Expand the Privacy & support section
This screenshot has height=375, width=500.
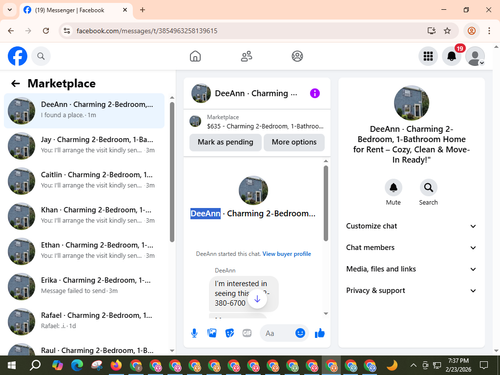point(411,290)
